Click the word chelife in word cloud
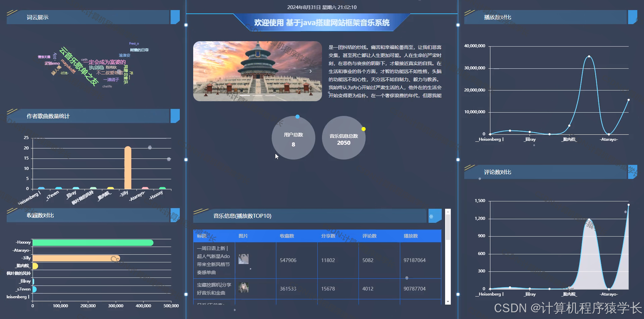 point(107,86)
